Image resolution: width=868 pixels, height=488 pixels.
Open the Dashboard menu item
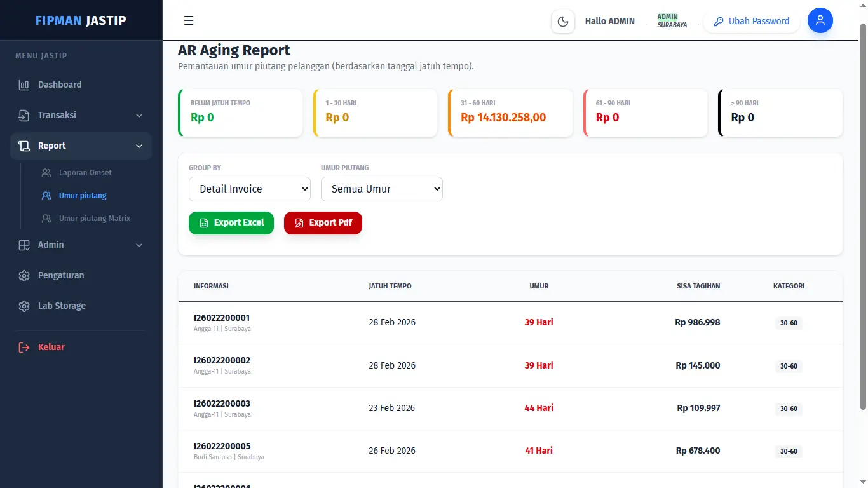[x=81, y=85]
